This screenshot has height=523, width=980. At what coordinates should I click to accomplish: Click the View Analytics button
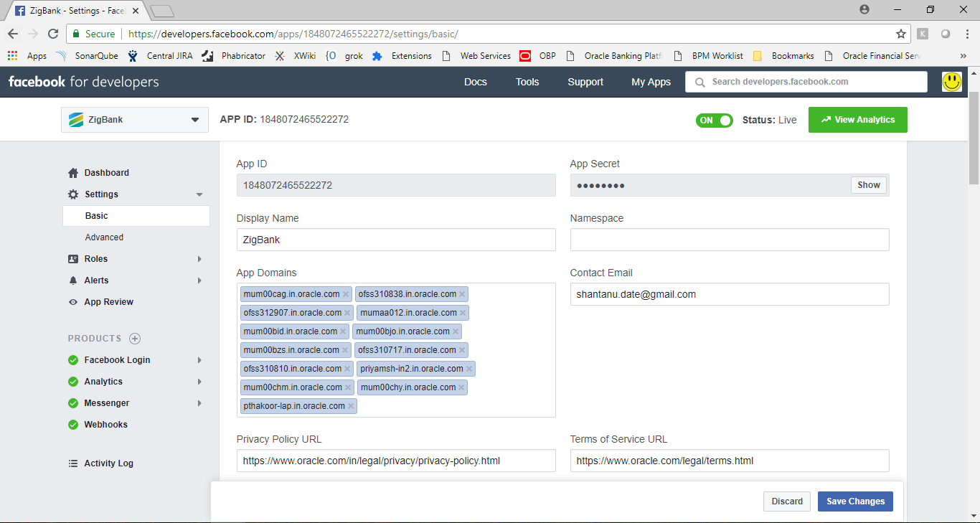point(858,120)
